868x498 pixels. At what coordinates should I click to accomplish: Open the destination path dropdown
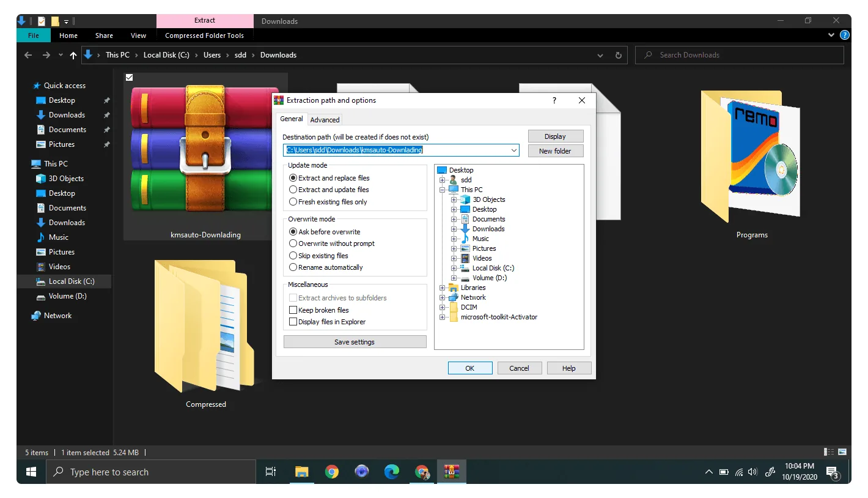click(x=513, y=151)
